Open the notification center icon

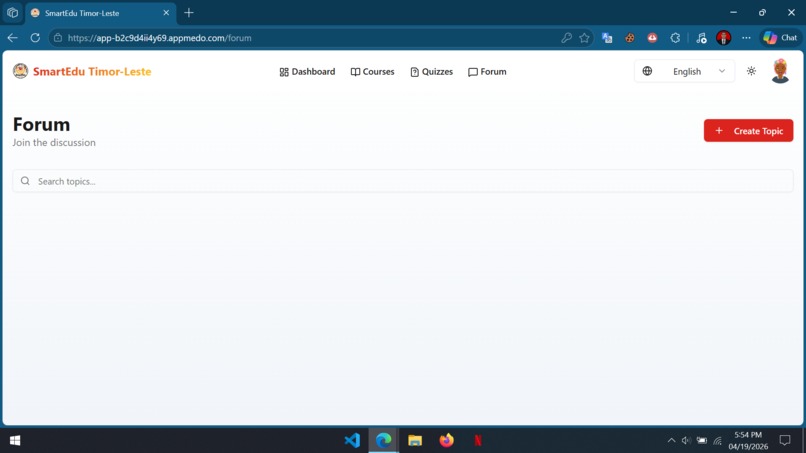click(x=785, y=440)
